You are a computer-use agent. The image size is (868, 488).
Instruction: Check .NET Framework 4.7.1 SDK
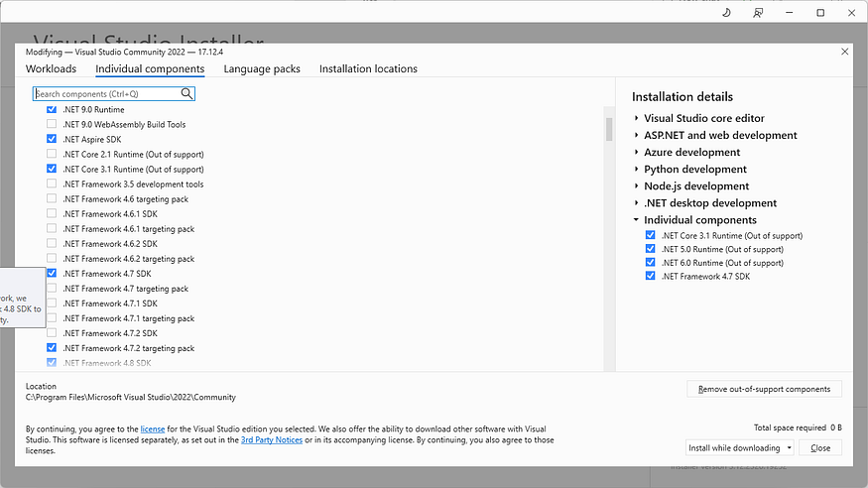coord(52,304)
